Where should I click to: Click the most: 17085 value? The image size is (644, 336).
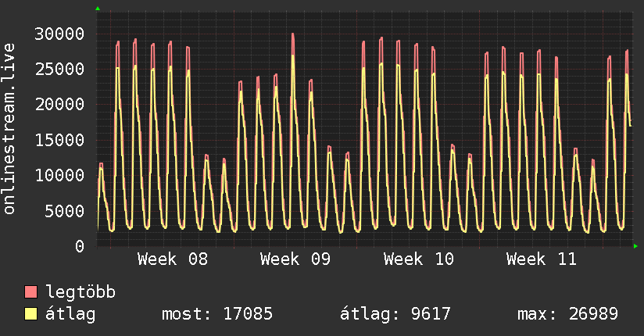[x=217, y=314]
